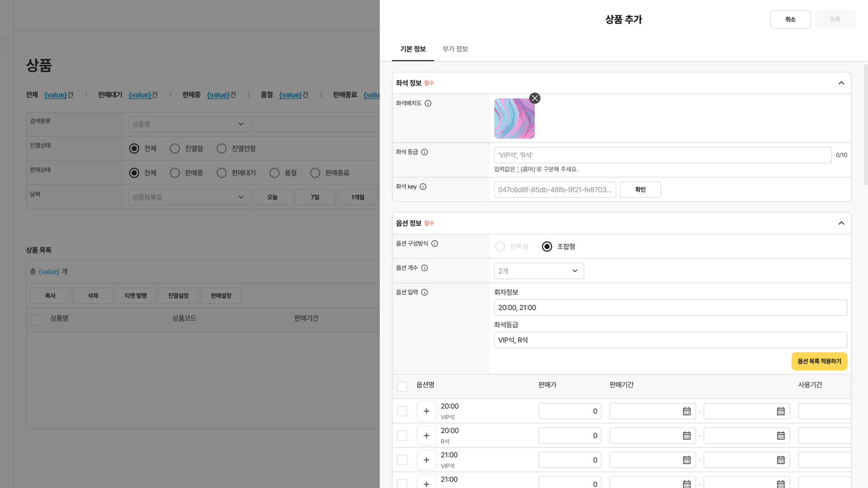Check the select-all checkbox beside 옵션명
The width and height of the screenshot is (868, 488).
(x=402, y=387)
